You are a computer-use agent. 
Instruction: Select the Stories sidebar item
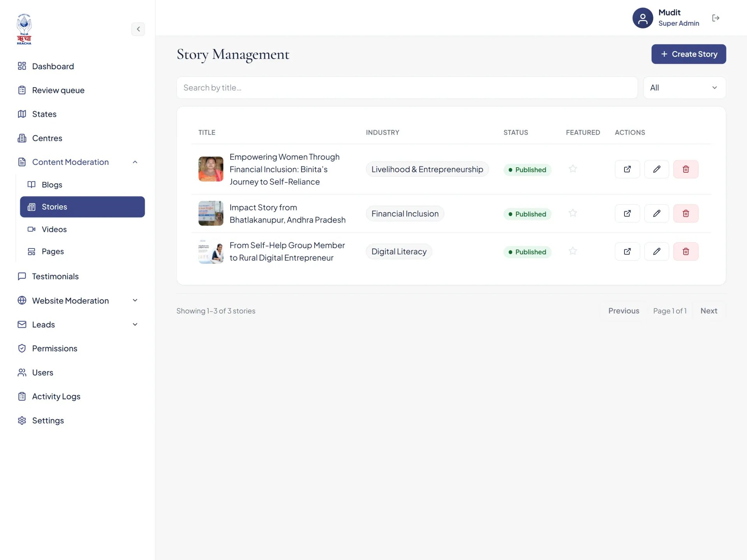82,207
